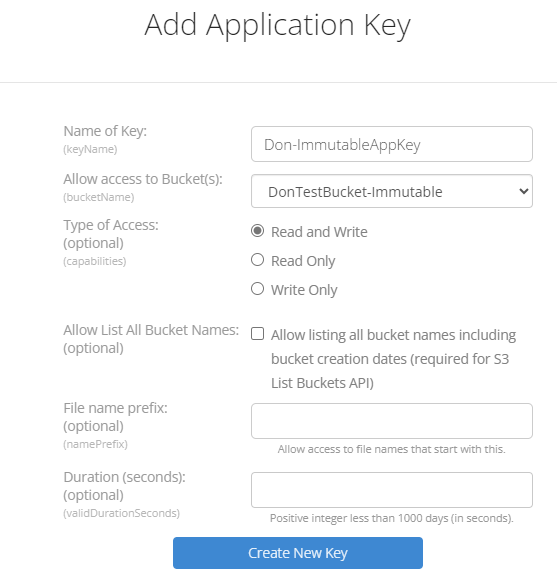Image resolution: width=558 pixels, height=583 pixels.
Task: Enable the allow listing all bucket names checkbox
Action: point(257,334)
